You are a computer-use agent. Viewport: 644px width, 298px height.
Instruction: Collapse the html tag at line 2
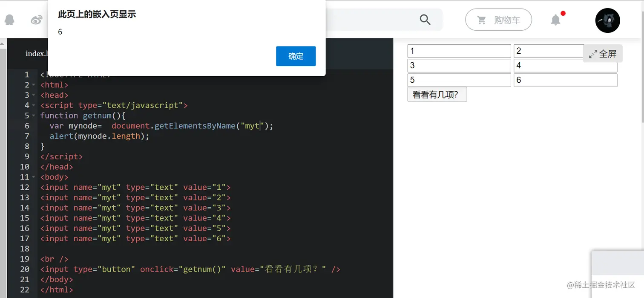[33, 85]
